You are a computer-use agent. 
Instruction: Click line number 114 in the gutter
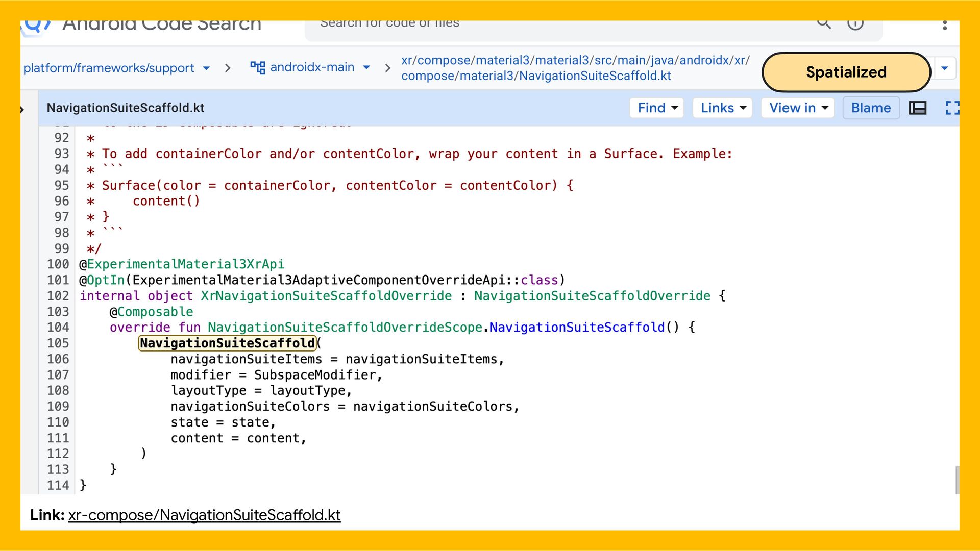(x=58, y=485)
